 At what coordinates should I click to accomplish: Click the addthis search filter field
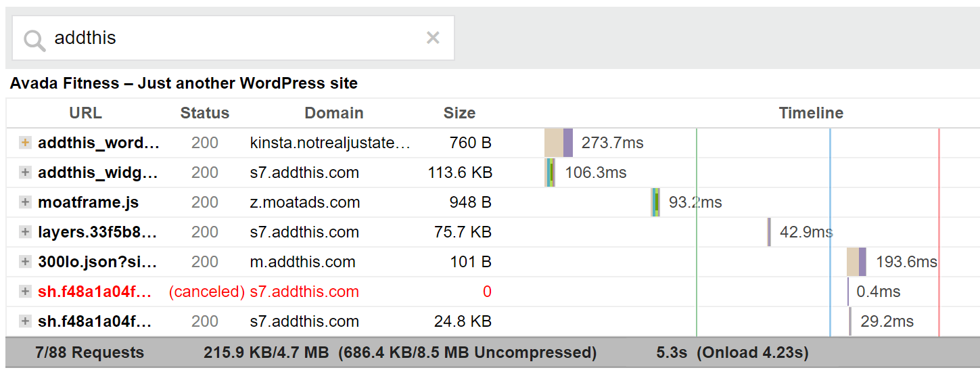click(x=230, y=38)
